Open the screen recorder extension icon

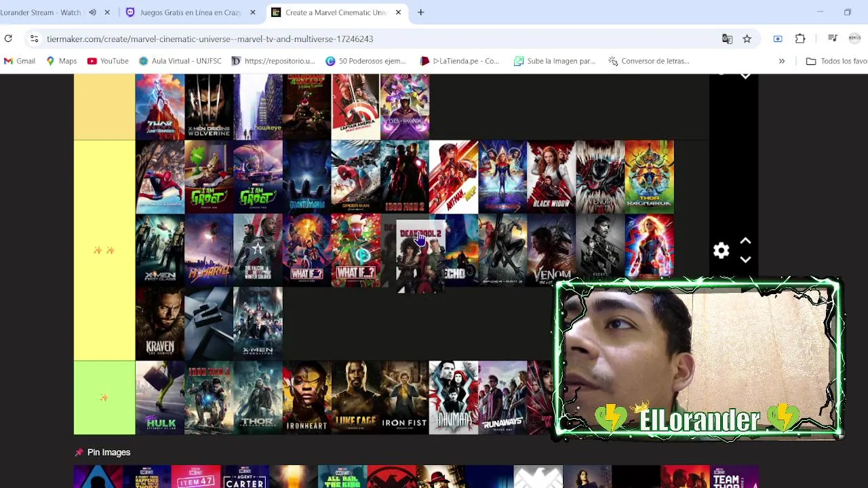pos(778,39)
